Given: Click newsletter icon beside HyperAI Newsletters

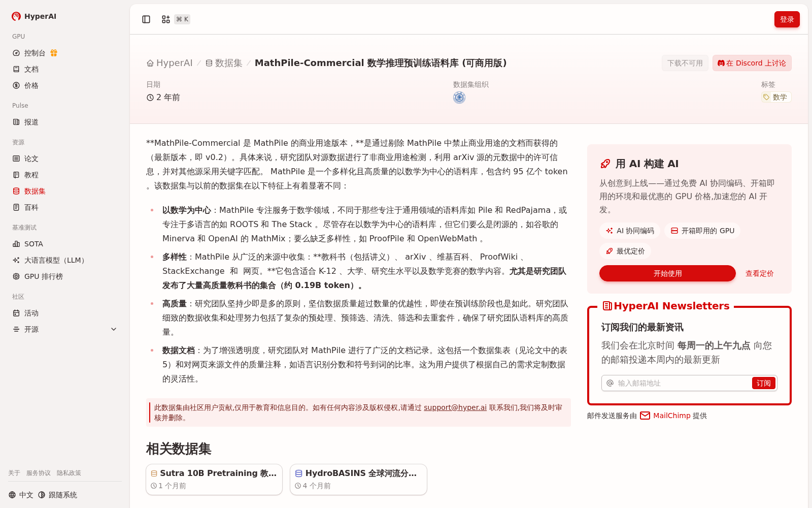Looking at the screenshot, I should click(x=607, y=306).
